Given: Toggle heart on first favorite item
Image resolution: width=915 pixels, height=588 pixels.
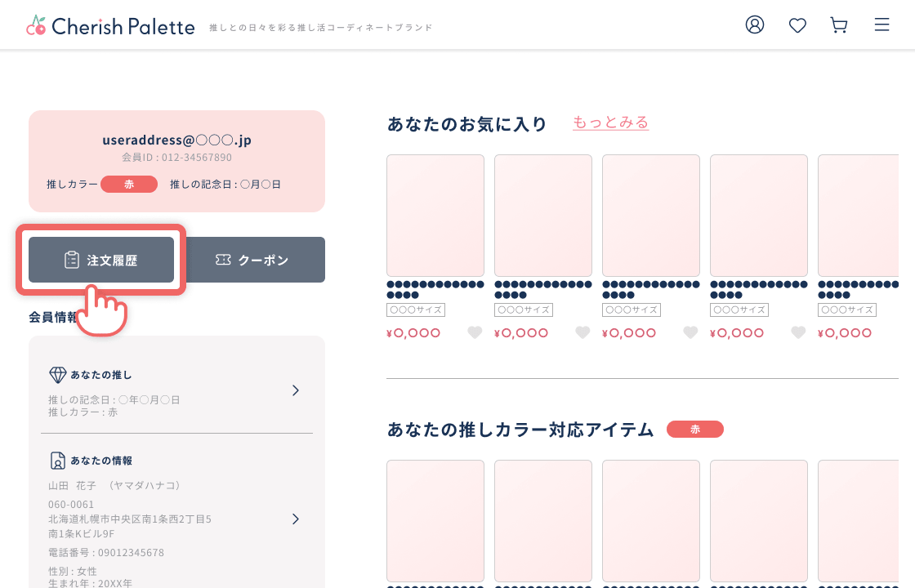Looking at the screenshot, I should [x=475, y=332].
